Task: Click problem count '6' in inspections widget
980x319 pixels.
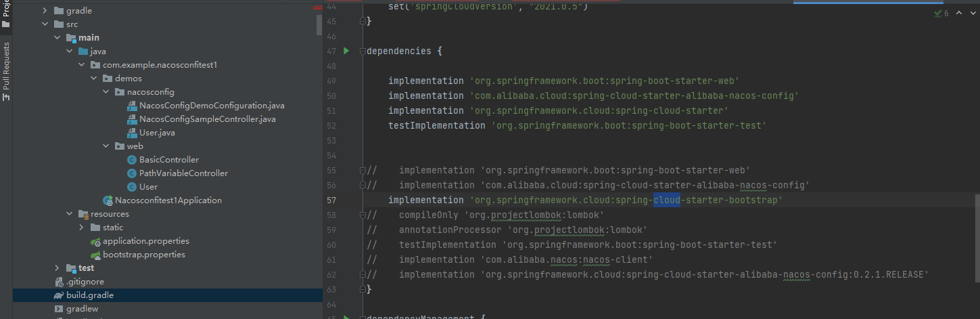Action: (946, 13)
